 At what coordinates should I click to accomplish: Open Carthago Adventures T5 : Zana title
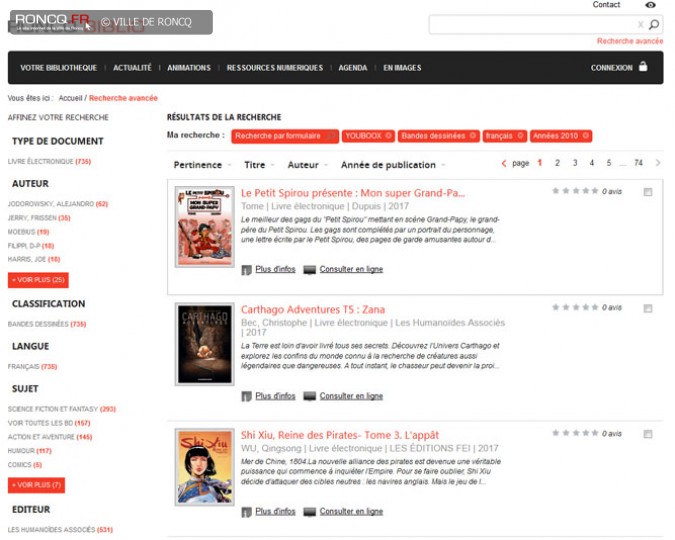[x=313, y=310]
